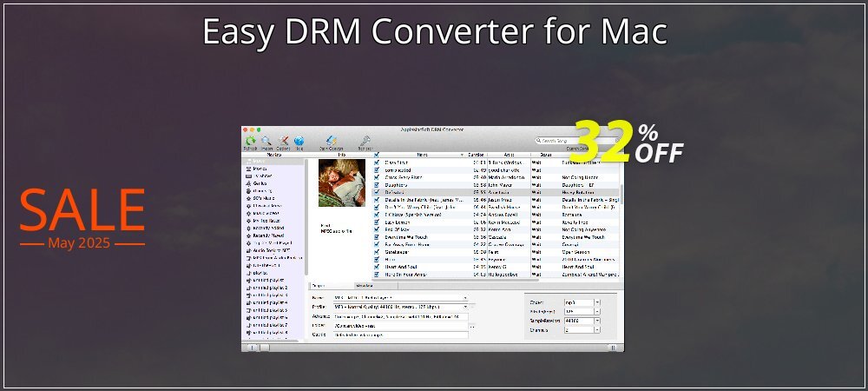This screenshot has height=391, width=868.
Task: Click the Search Song field
Action: tap(577, 141)
